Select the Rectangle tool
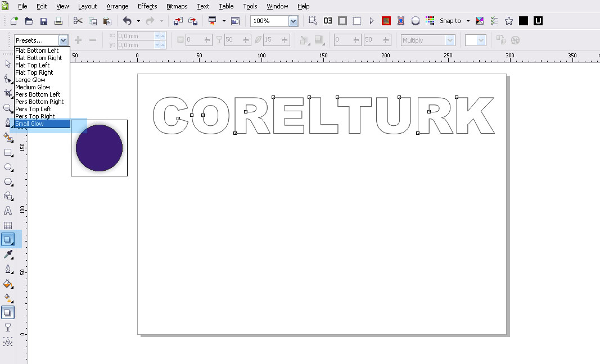The height and width of the screenshot is (364, 600). pos(8,152)
